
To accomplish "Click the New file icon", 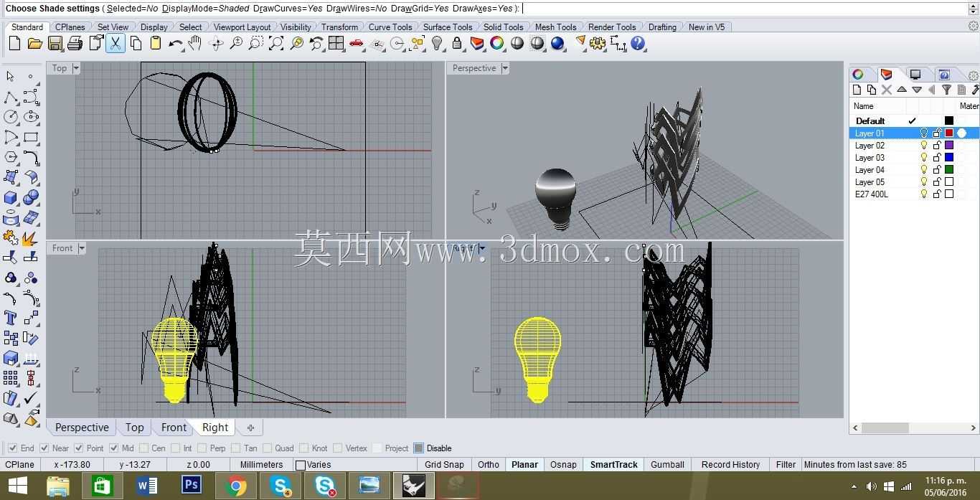I will click(x=14, y=44).
